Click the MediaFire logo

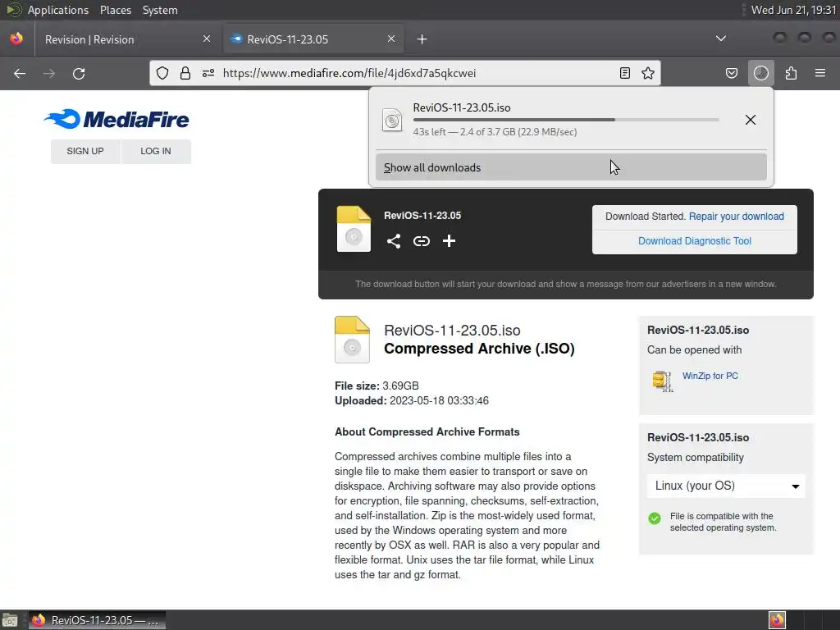[x=116, y=120]
